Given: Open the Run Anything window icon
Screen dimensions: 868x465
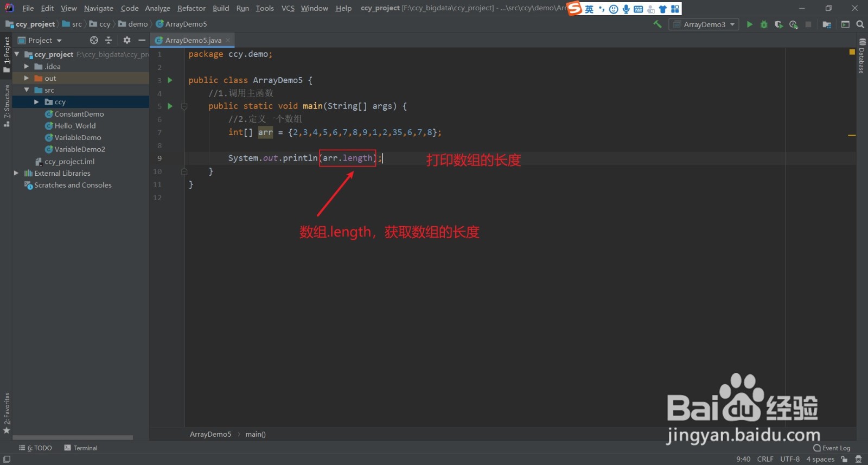Looking at the screenshot, I should point(845,24).
